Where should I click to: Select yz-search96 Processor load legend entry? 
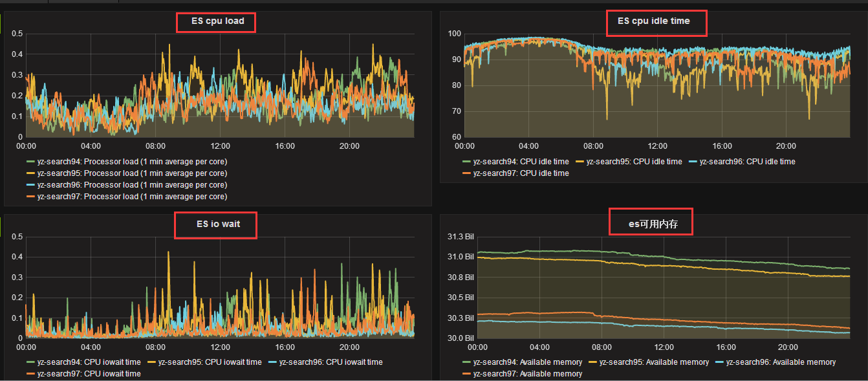tap(132, 185)
